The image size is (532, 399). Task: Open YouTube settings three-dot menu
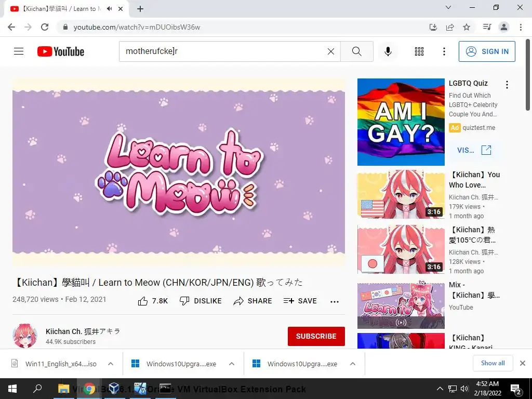[444, 51]
